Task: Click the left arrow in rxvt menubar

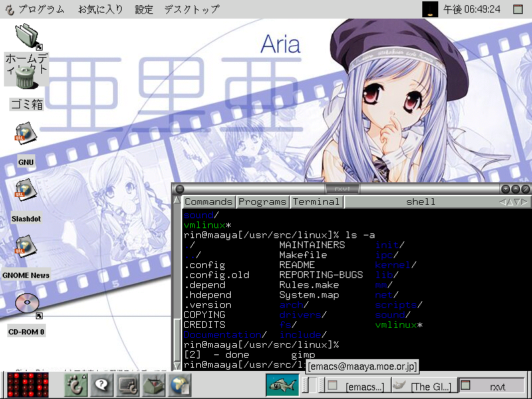Action: (502, 202)
